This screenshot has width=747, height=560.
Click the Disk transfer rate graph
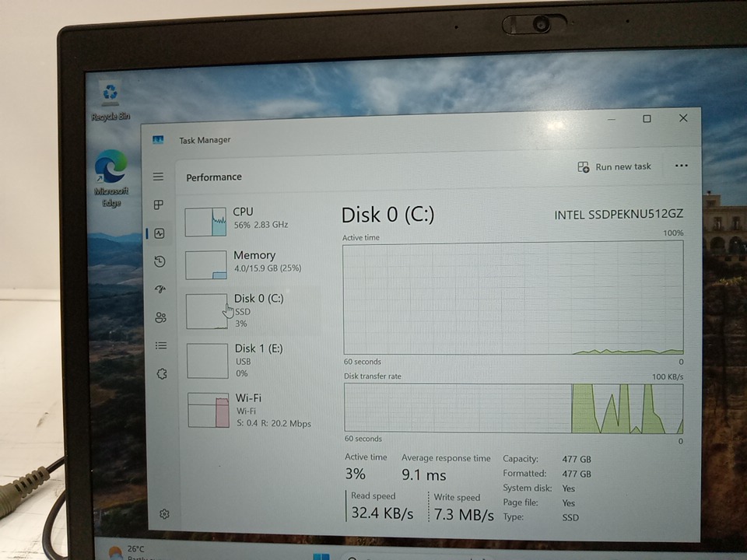(514, 408)
